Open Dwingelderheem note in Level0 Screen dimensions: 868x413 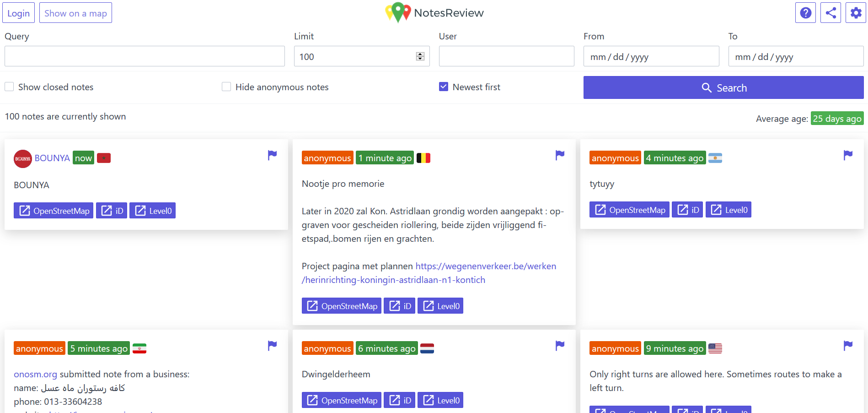pyautogui.click(x=440, y=400)
